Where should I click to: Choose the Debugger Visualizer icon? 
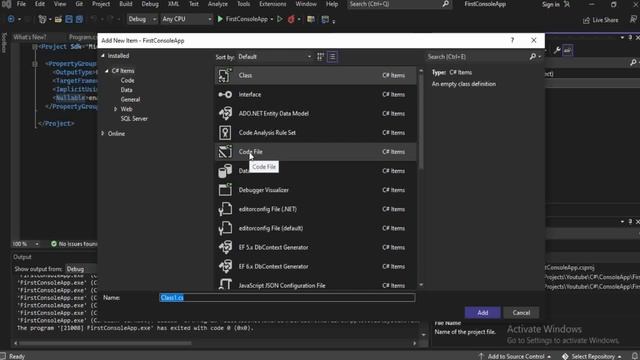point(225,190)
